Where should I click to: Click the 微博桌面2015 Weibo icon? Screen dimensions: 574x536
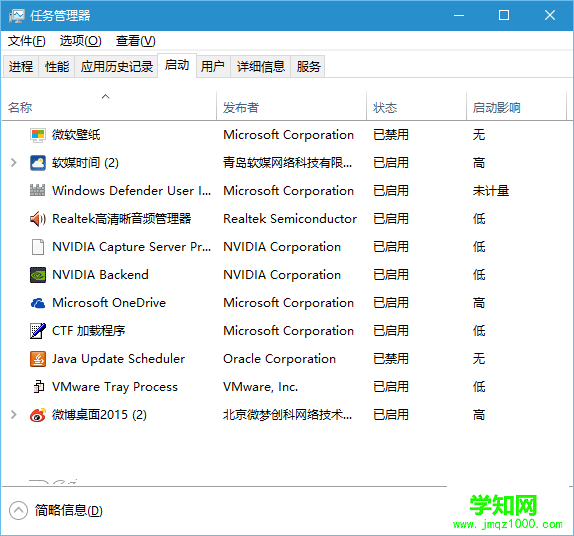38,415
